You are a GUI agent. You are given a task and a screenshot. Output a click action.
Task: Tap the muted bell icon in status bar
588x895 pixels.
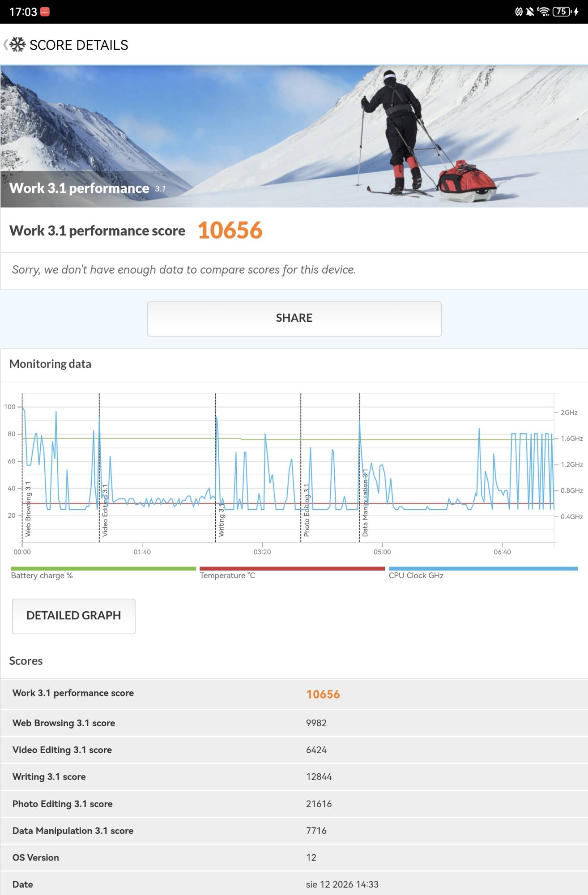click(530, 12)
